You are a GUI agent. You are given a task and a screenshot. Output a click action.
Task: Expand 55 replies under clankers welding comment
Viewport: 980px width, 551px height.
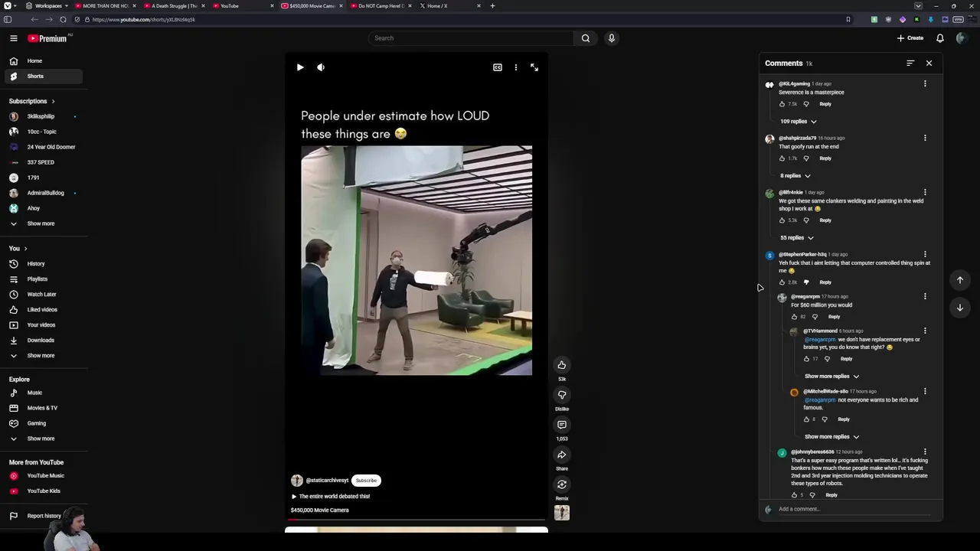click(x=796, y=238)
